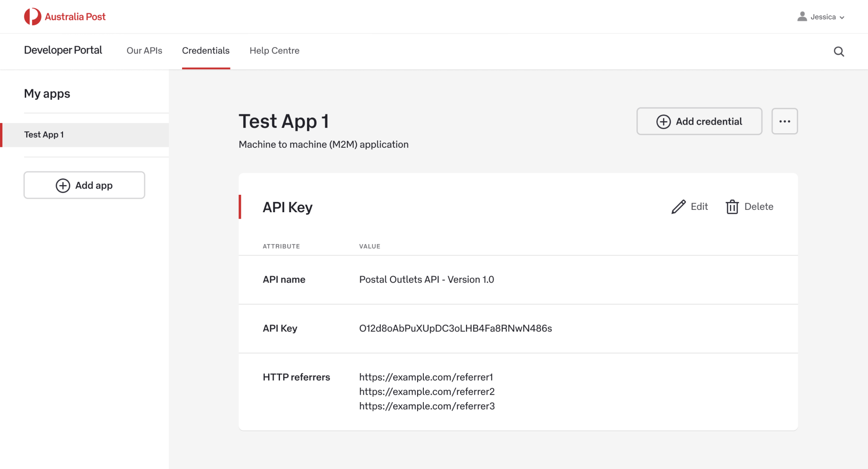Click the plus icon in Add app
The image size is (868, 469).
click(x=63, y=186)
